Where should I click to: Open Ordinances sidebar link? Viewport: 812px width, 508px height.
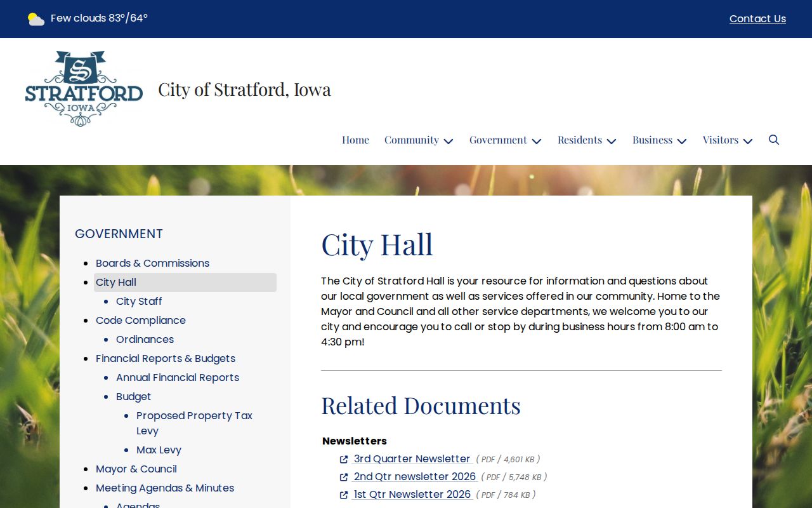coord(145,339)
